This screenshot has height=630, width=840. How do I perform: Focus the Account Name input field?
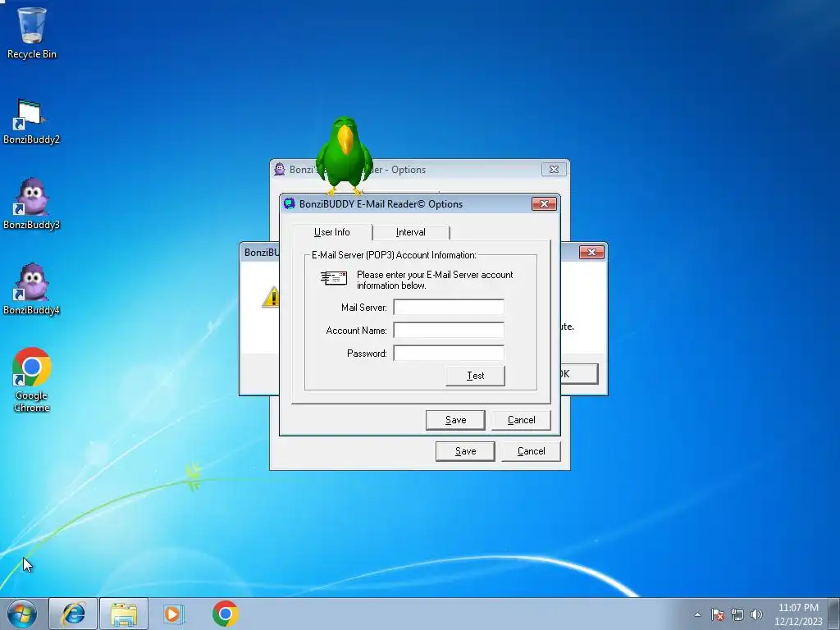point(449,330)
